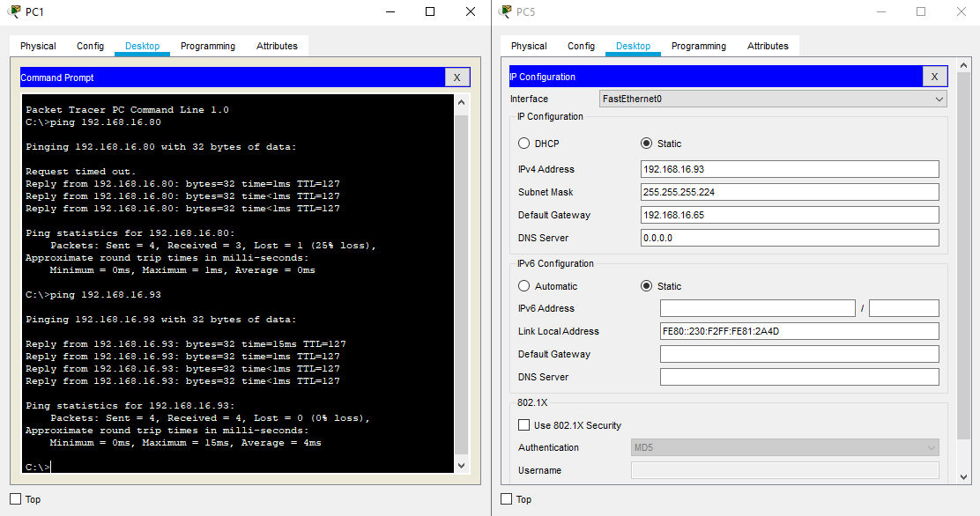This screenshot has height=516, width=980.
Task: Enable the Top checkbox in PC5 window
Action: tap(506, 499)
